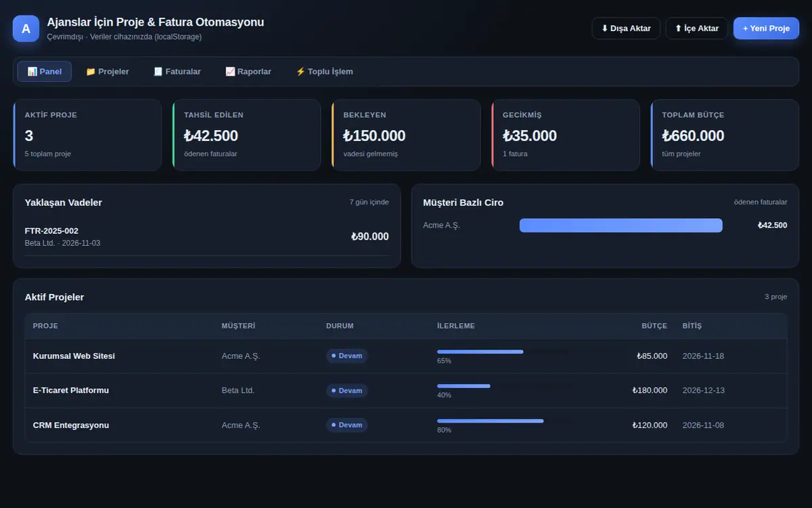Click the Bitiş column header
Screen dimensions: 812x508
coord(692,326)
